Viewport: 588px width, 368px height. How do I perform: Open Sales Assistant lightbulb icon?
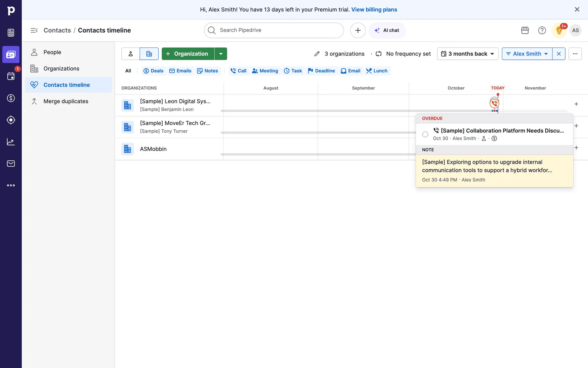tap(559, 30)
